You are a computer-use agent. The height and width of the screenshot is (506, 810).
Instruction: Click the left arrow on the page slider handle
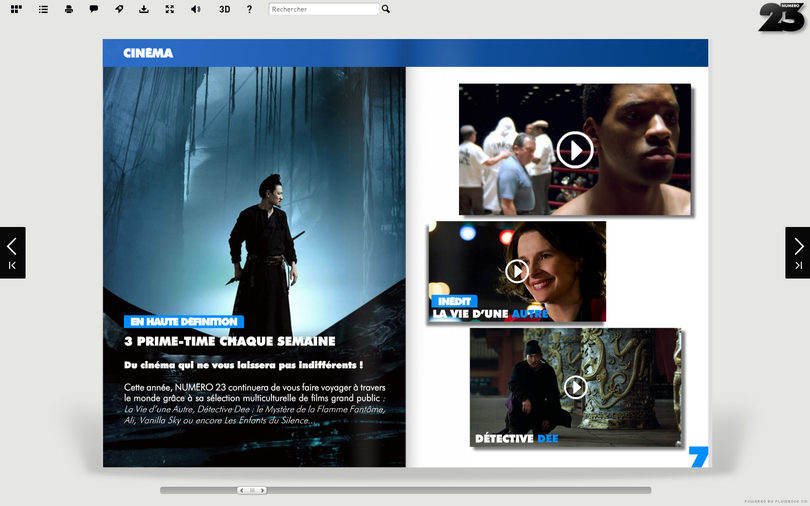(x=241, y=490)
